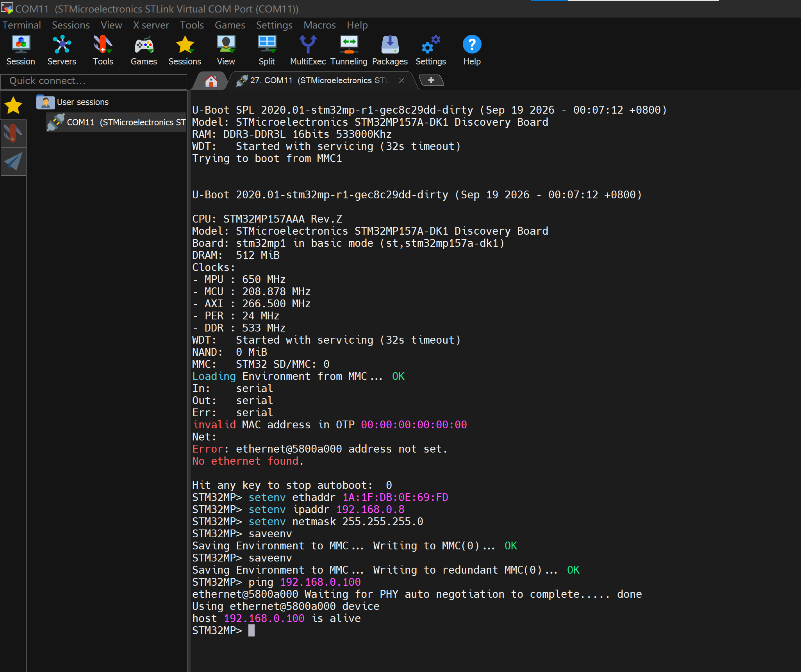This screenshot has width=801, height=672.
Task: Open the Terminal menu
Action: 21,25
